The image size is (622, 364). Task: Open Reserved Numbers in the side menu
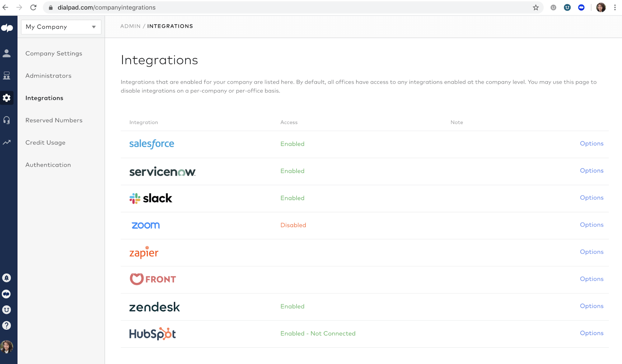(54, 120)
